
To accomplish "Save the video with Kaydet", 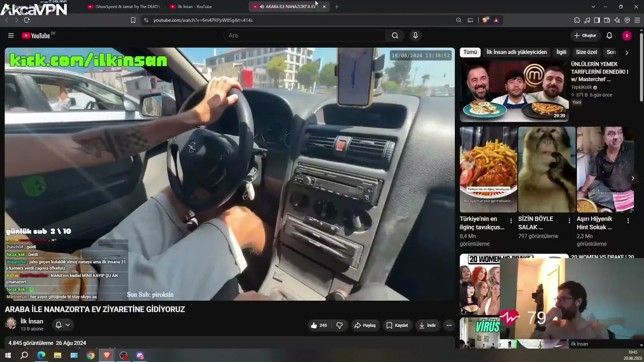I will pos(397,325).
